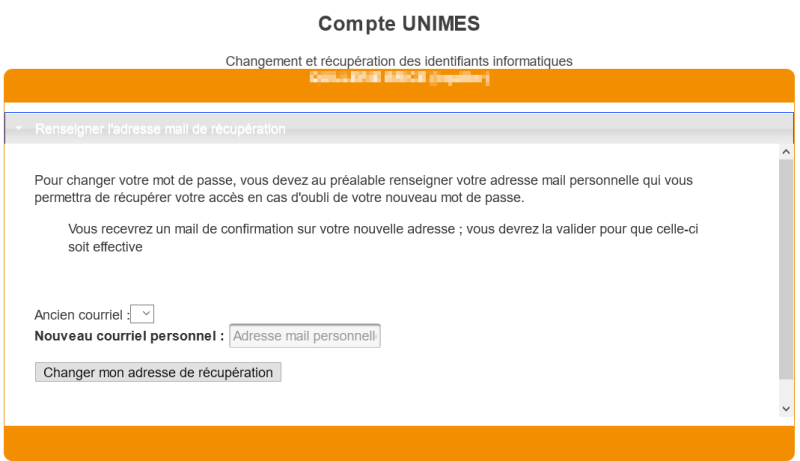Click the blurred username in the orange header

click(399, 78)
